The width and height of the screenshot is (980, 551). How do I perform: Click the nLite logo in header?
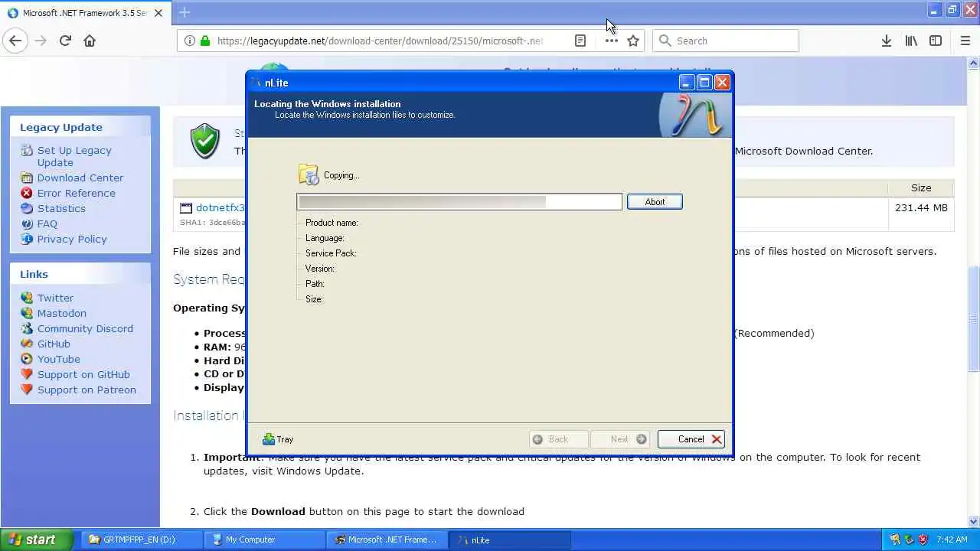coord(697,115)
